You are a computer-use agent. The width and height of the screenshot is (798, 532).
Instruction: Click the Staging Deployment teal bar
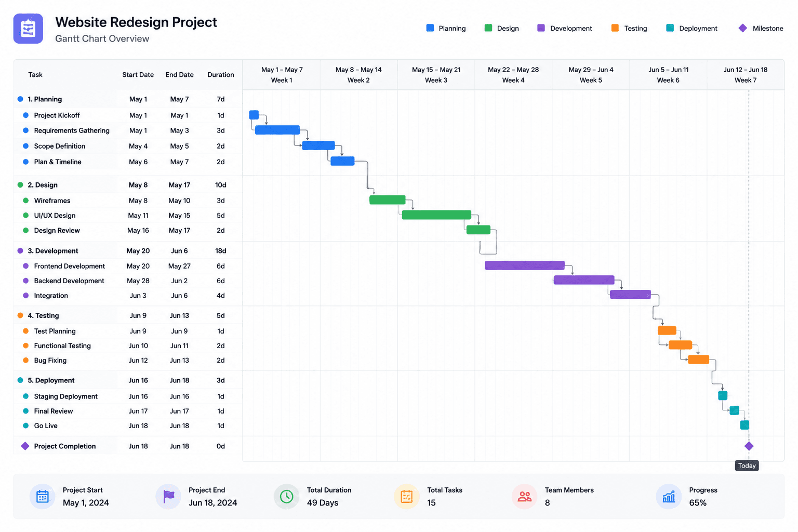click(x=723, y=395)
